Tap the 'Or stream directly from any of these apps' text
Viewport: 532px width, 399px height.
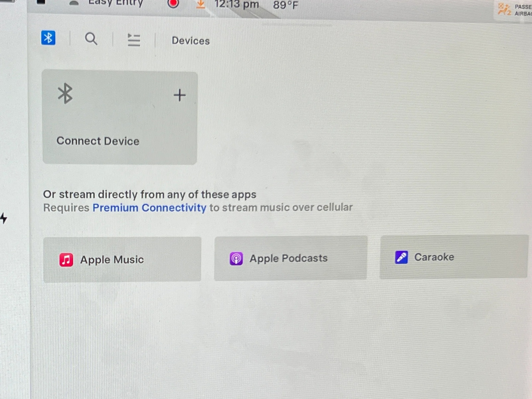coord(150,194)
